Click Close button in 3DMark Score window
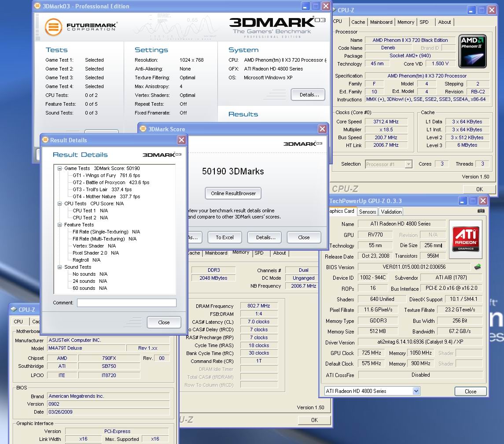This screenshot has width=504, height=444. (x=304, y=237)
